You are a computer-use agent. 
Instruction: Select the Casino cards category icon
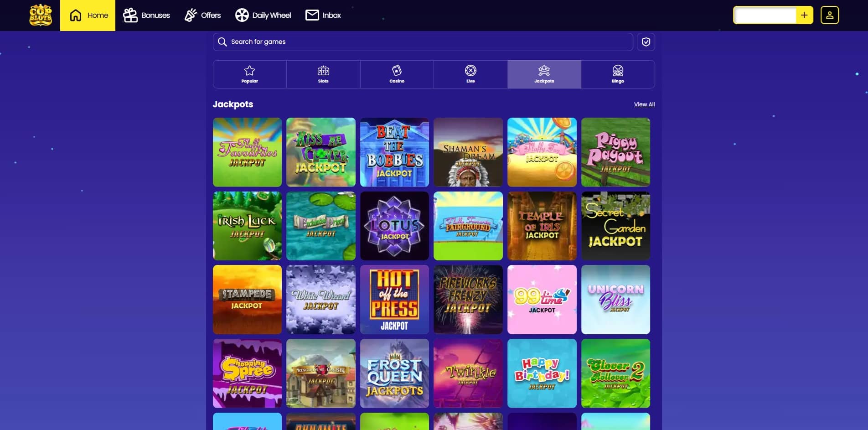point(397,71)
